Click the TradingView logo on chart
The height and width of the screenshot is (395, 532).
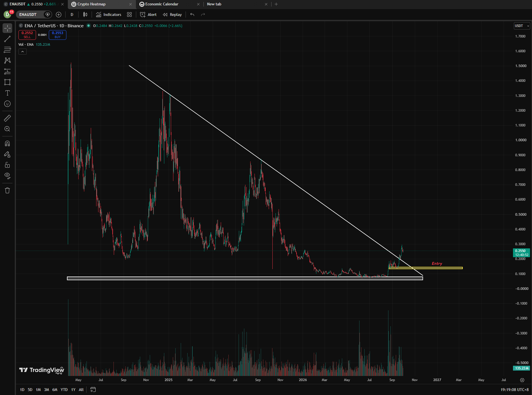(x=42, y=370)
